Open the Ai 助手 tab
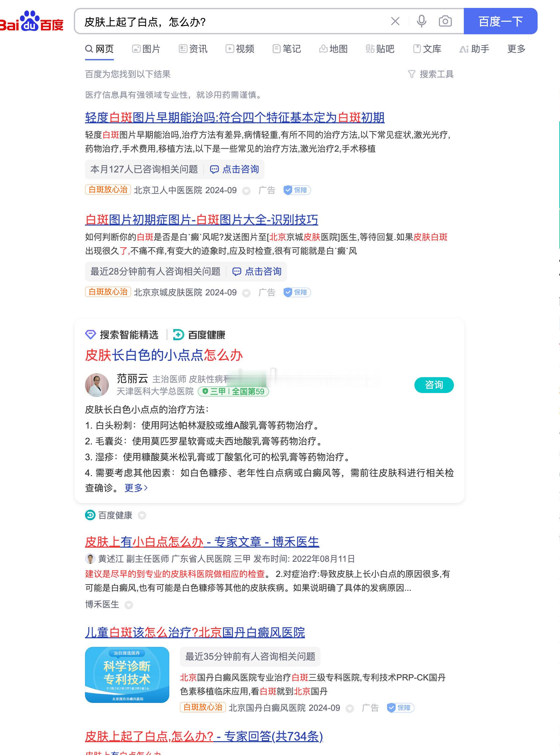This screenshot has width=560, height=755. [474, 49]
